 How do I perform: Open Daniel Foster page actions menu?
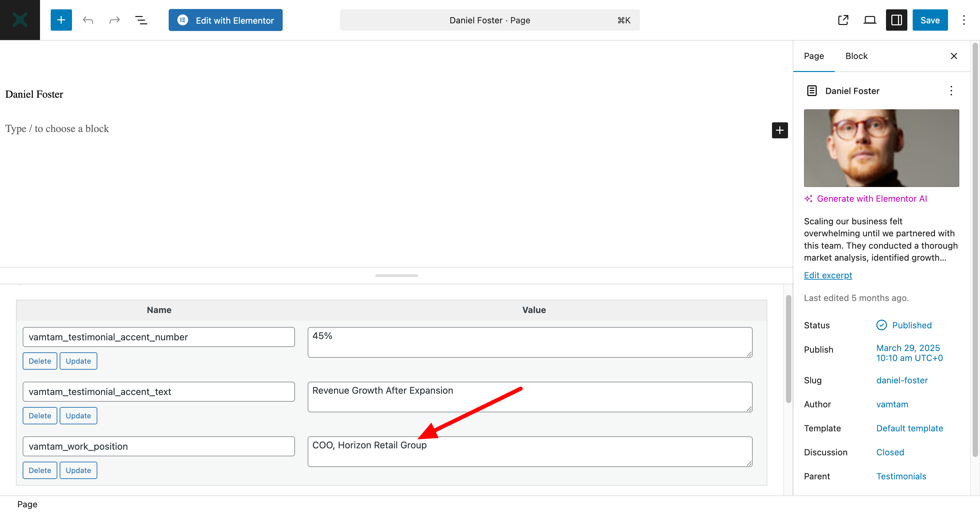pos(951,91)
